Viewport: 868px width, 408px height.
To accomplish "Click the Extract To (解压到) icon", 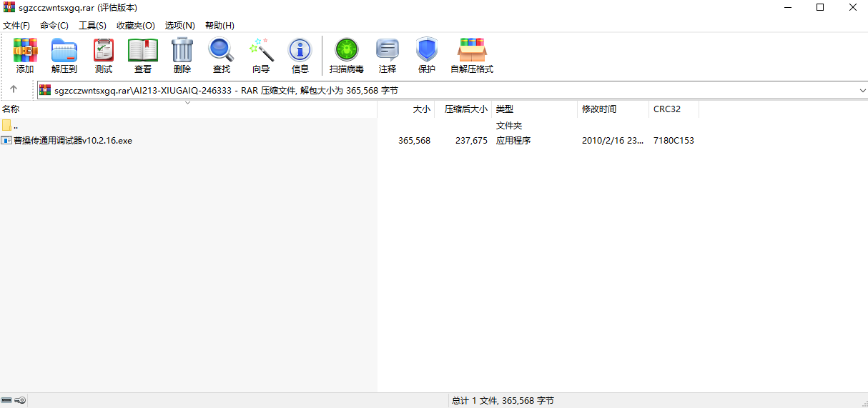I will click(64, 55).
